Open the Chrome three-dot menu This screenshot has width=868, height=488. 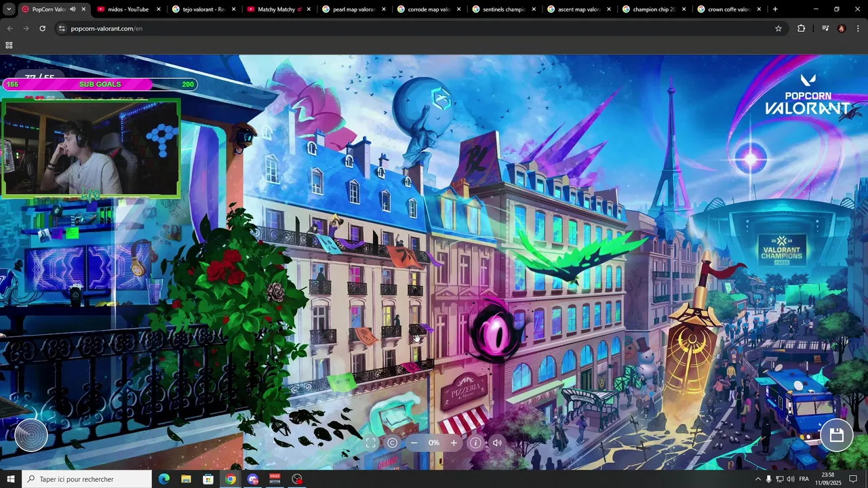click(x=858, y=28)
